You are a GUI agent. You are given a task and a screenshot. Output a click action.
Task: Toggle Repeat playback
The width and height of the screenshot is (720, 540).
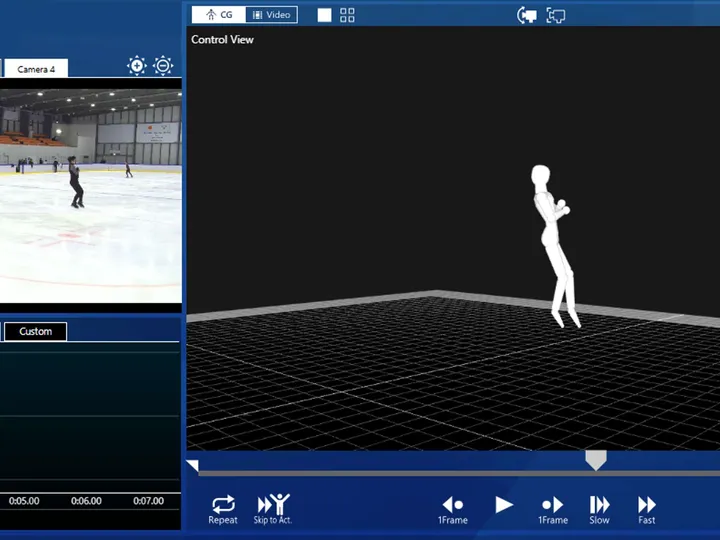point(223,507)
